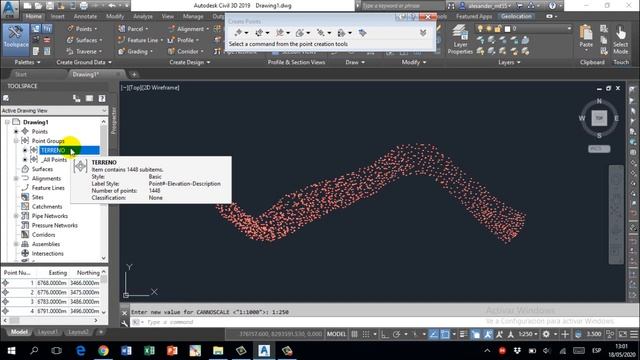Viewport: 640px width, 360px height.
Task: Click the Prospector tree vertical scrollbar
Action: pos(104,190)
